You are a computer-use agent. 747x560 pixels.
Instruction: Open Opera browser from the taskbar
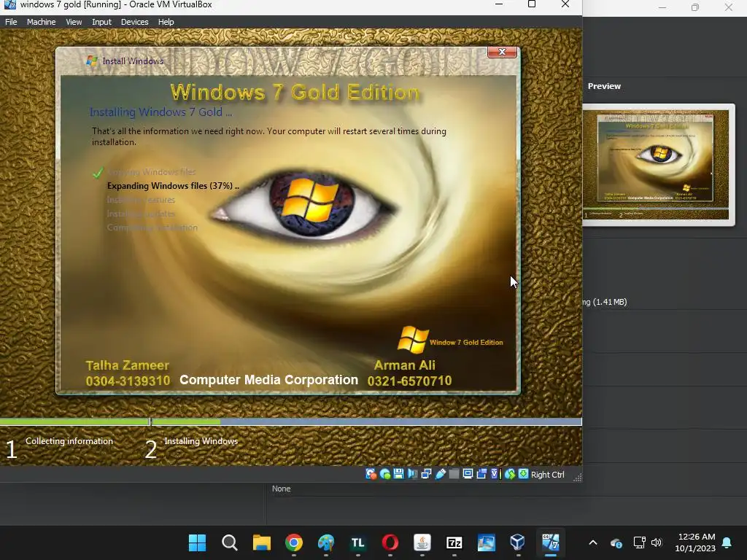390,542
